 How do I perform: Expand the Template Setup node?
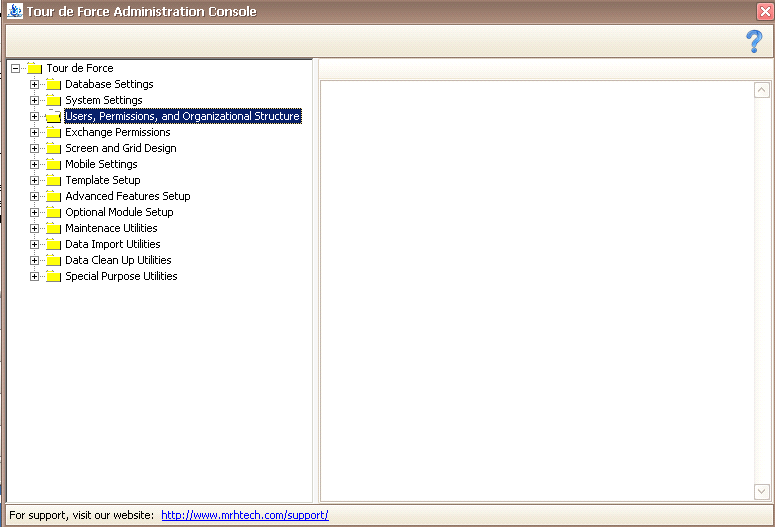click(34, 180)
